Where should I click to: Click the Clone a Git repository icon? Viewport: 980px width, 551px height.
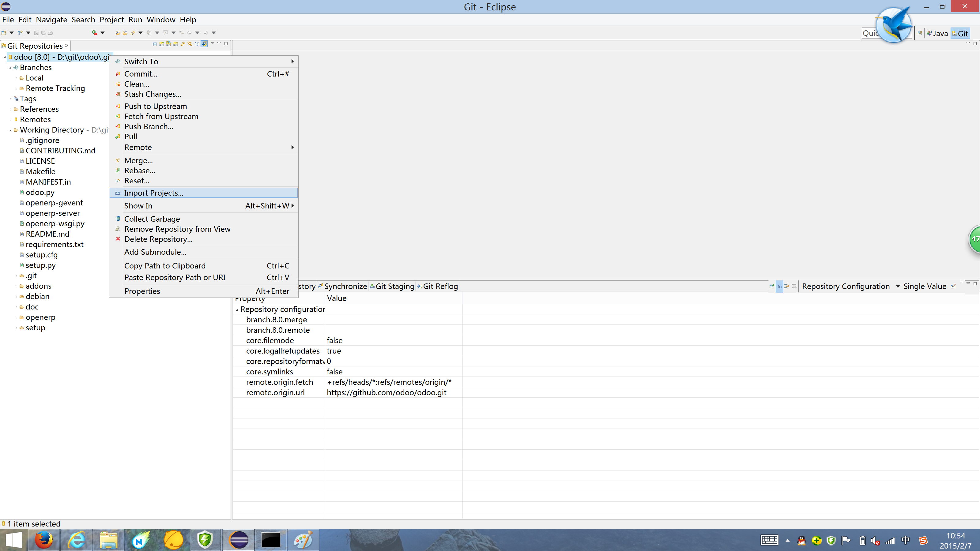pyautogui.click(x=168, y=44)
